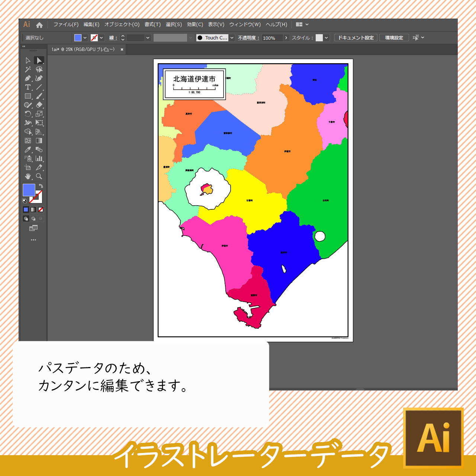Screen dimensions: 476x476
Task: Open the ファイル(F) menu
Action: 66,25
